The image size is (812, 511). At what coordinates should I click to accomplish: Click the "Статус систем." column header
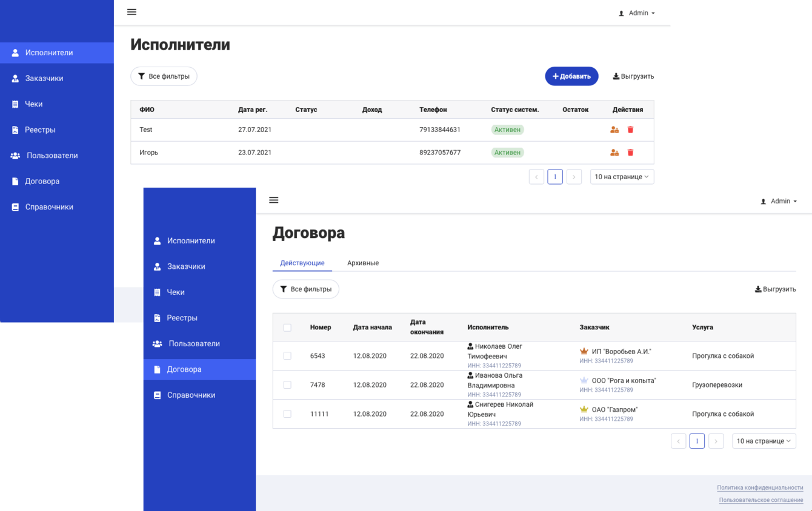pos(514,110)
